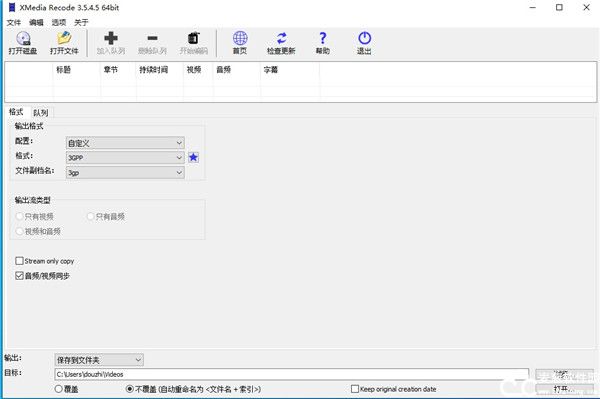Enable the Stream only copy checkbox
This screenshot has height=399, width=600.
[20, 261]
